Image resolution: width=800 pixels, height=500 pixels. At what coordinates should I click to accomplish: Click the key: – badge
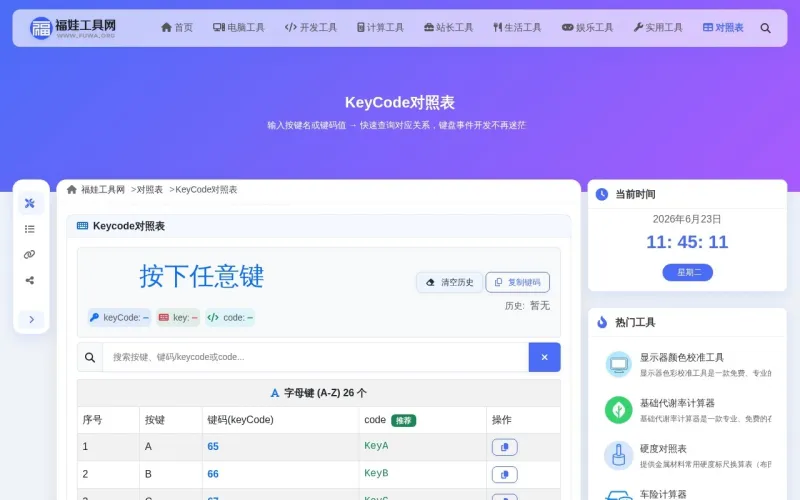(x=178, y=317)
